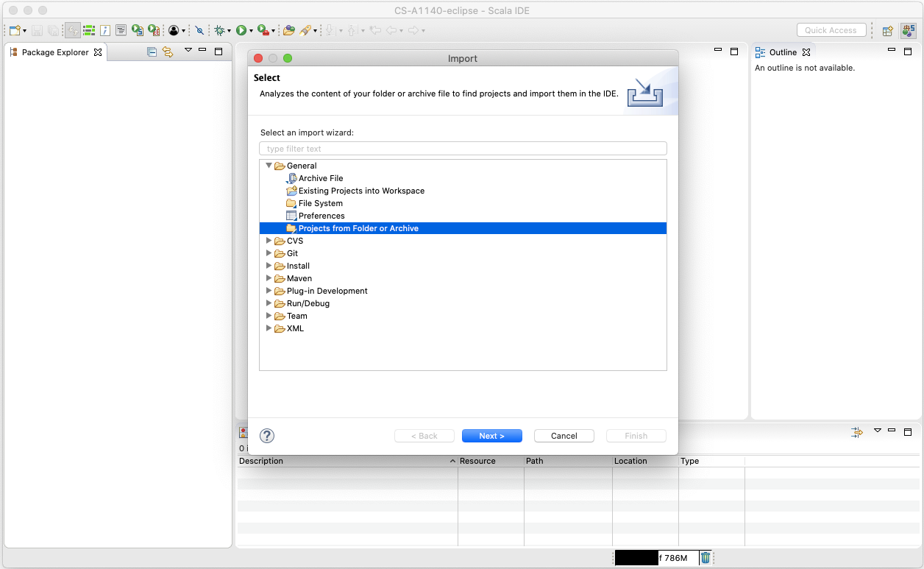This screenshot has width=924, height=569.
Task: Click the import wizard filter text field
Action: (463, 149)
